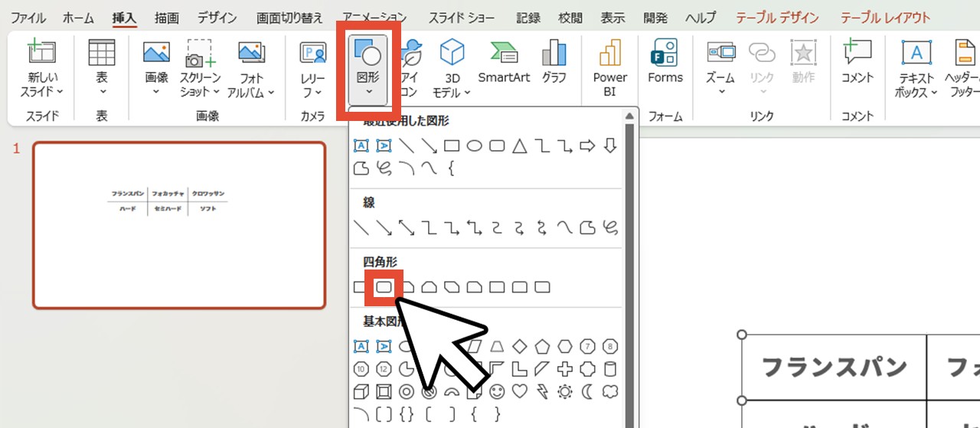
Task: Pick the pentagon in 基本図形
Action: pyautogui.click(x=542, y=346)
